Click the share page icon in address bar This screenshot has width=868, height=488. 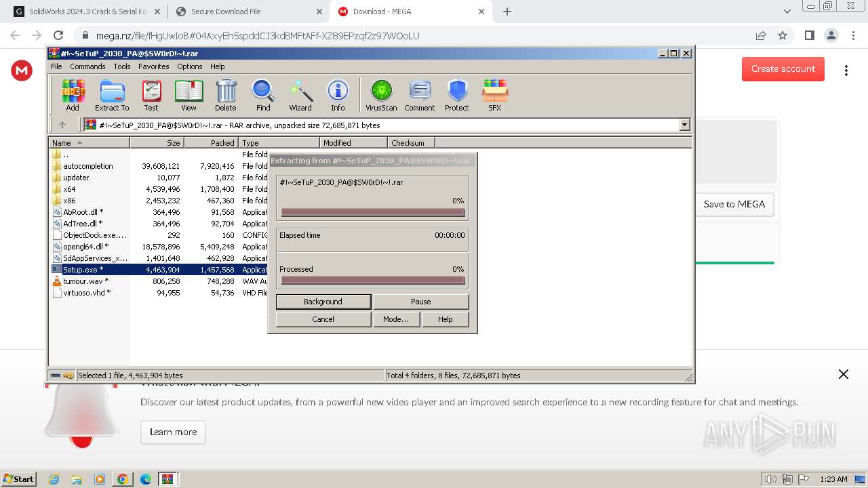(x=761, y=35)
